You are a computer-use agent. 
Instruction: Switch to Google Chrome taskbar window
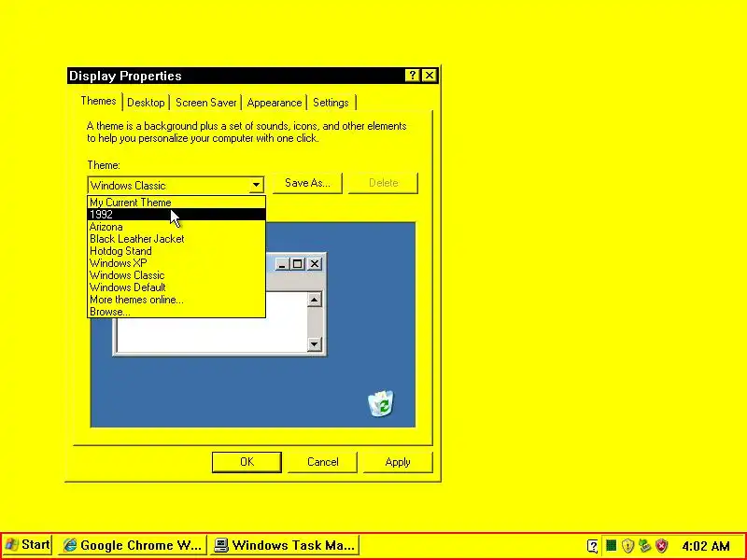pyautogui.click(x=134, y=545)
